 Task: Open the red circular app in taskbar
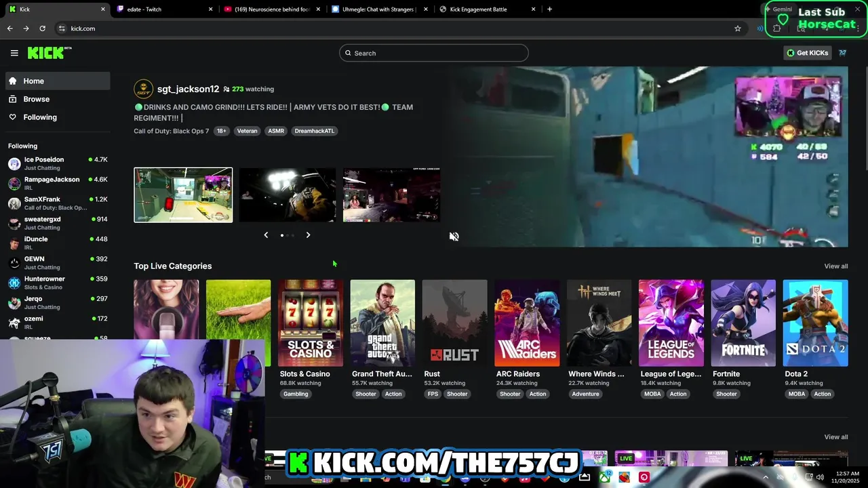click(644, 477)
